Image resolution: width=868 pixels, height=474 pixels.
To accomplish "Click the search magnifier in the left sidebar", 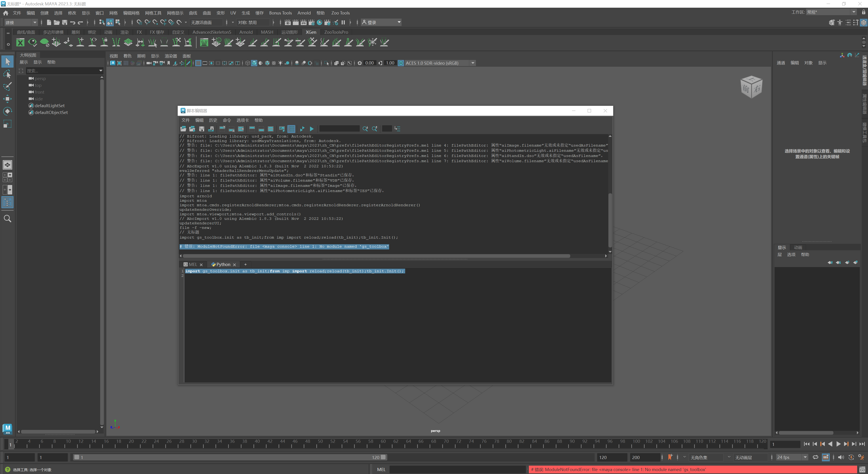I will click(7, 219).
